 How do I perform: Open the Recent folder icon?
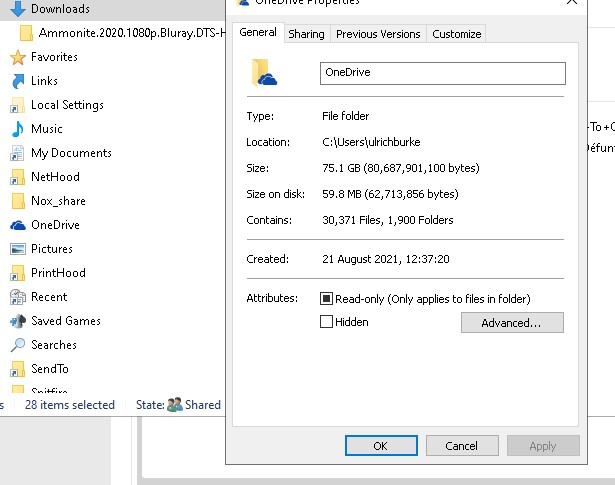coord(18,297)
